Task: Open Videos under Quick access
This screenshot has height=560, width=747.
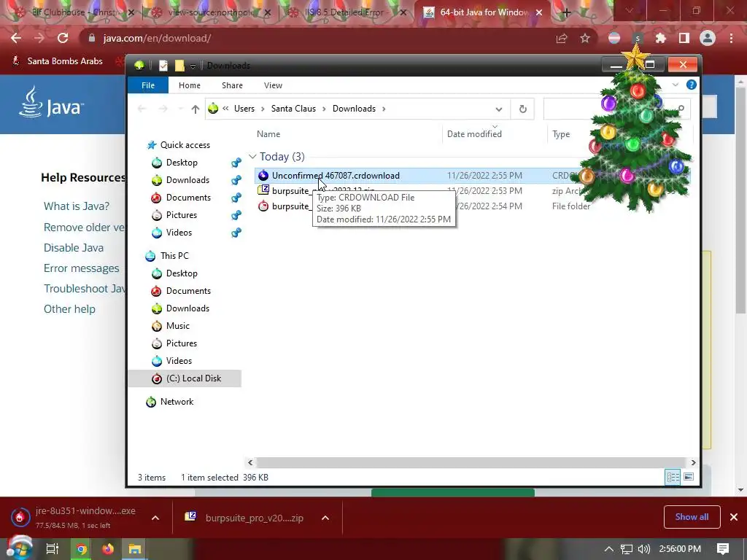Action: pyautogui.click(x=179, y=233)
